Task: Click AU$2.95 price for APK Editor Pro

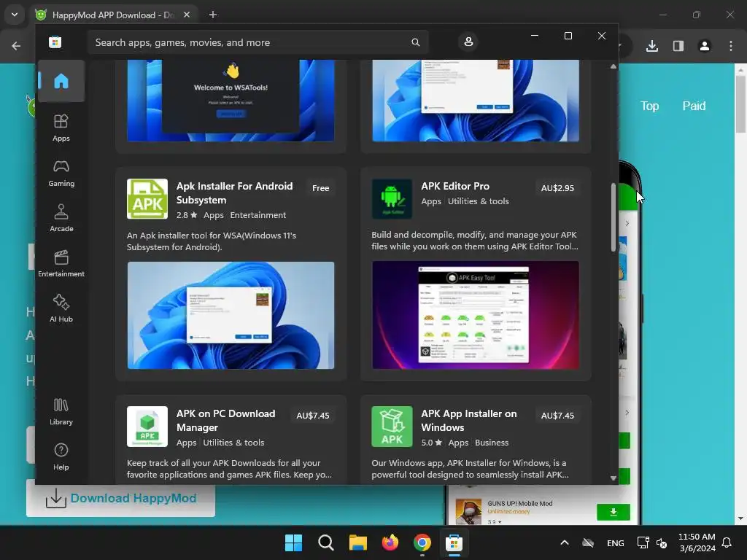Action: tap(557, 188)
